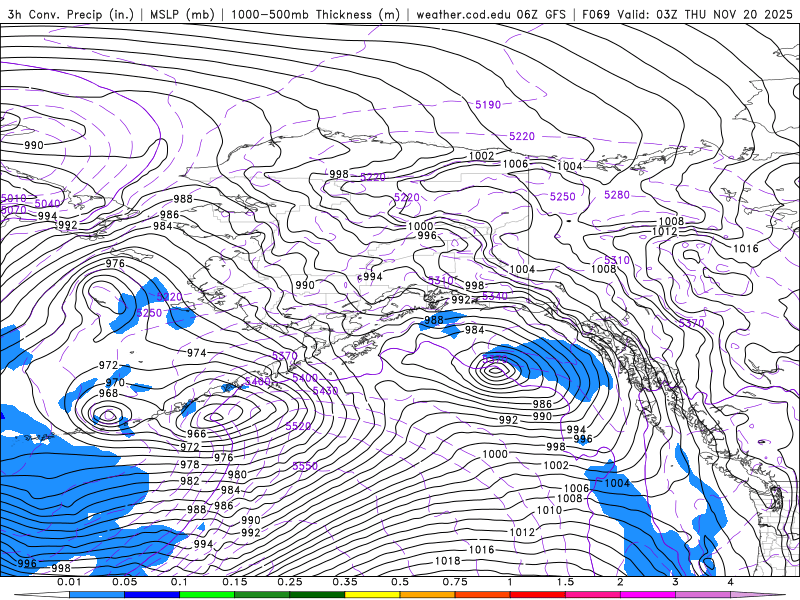Click the 5190 thickness contour label
800x600 pixels.
click(488, 105)
